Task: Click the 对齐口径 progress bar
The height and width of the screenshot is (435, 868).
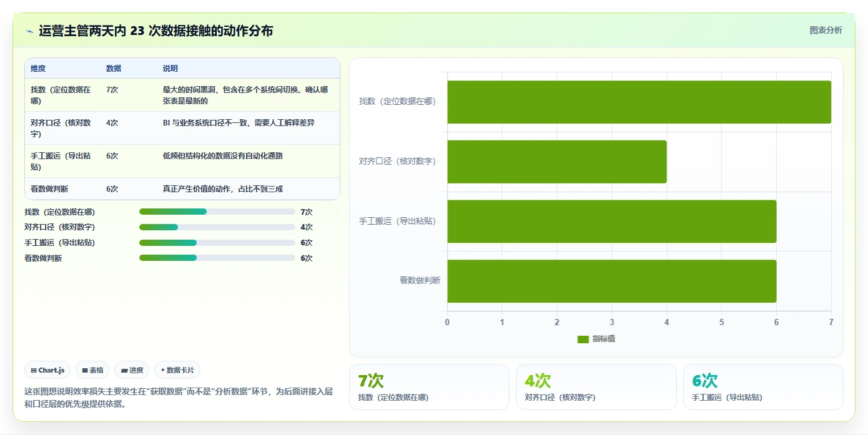Action: [x=217, y=227]
